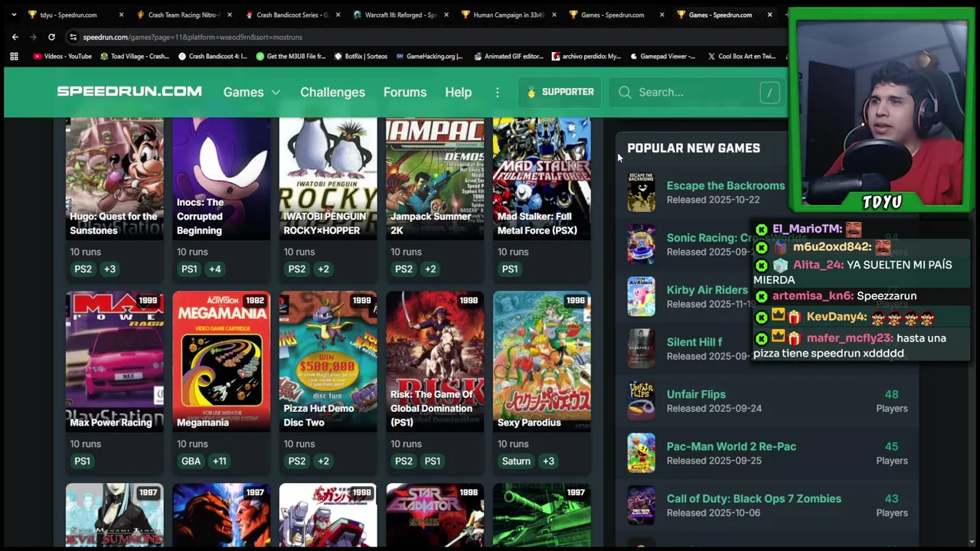Image resolution: width=980 pixels, height=551 pixels.
Task: Switch to the Human Campaign tab
Action: 508,15
